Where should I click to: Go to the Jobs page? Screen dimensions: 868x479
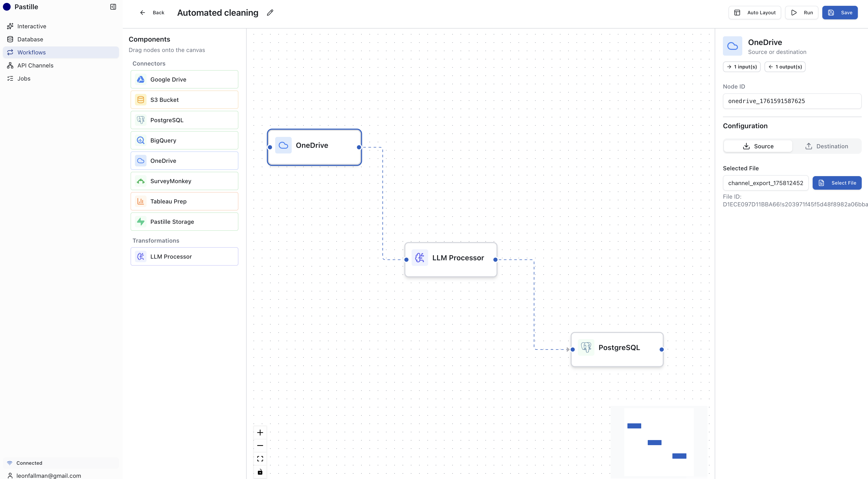coord(24,79)
